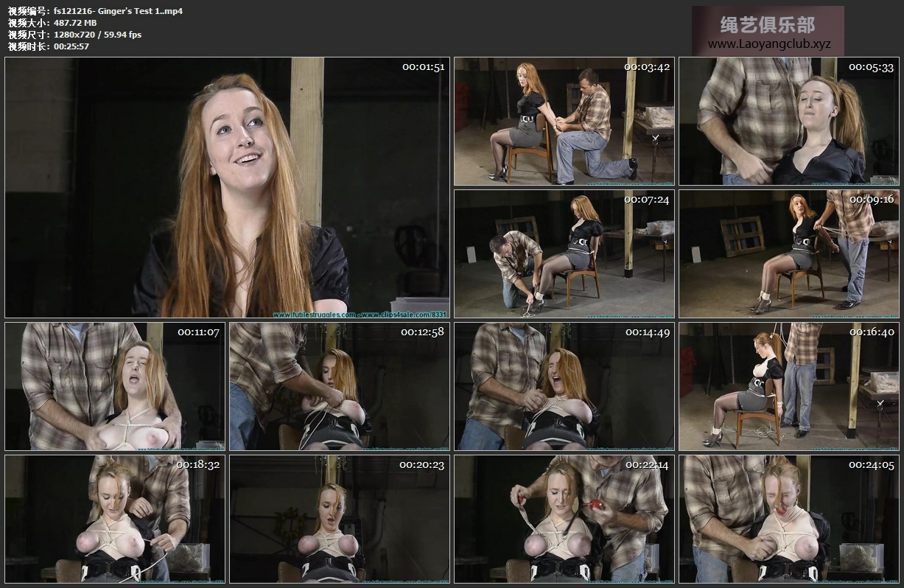Select the frame marked 00:03:42
Screen dimensions: 904x588
pos(564,122)
